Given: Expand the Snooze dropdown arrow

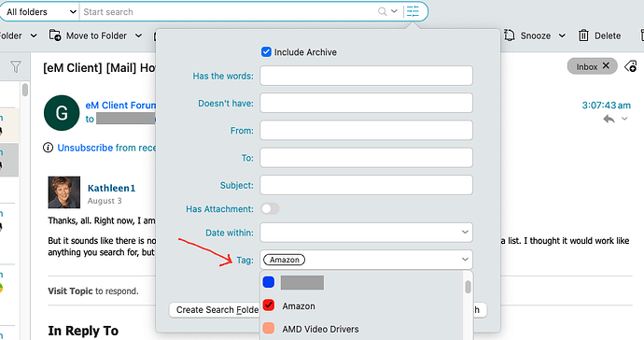Looking at the screenshot, I should coord(562,35).
